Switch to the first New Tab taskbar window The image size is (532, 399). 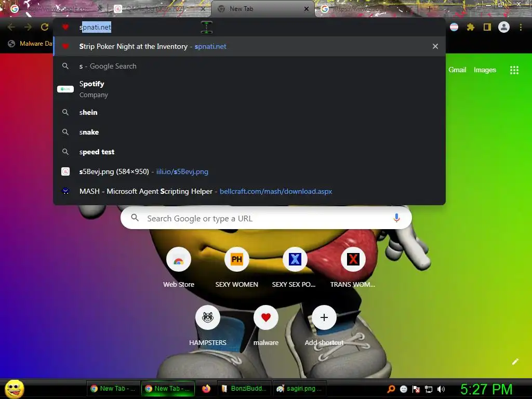coord(113,389)
